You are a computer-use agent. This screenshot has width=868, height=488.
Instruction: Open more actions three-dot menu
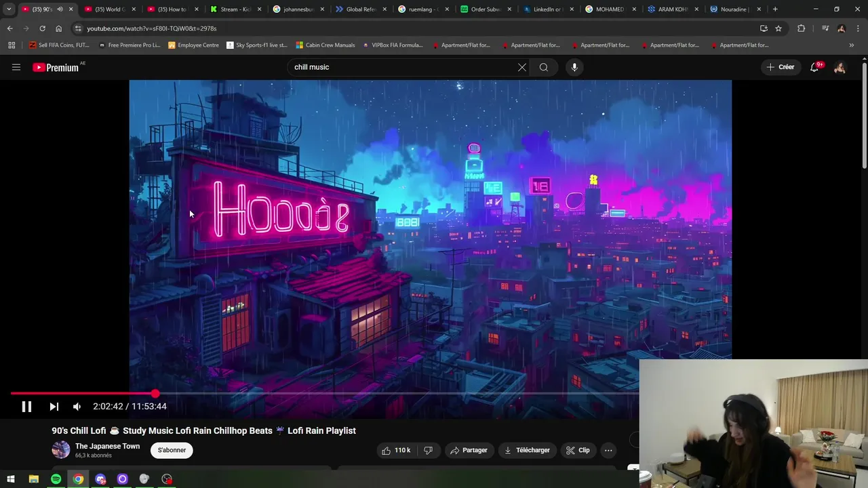[x=608, y=450]
